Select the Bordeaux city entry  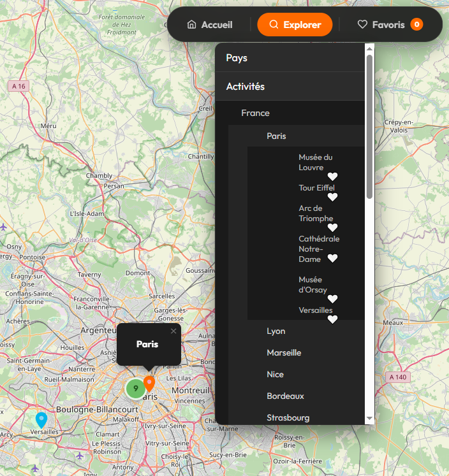(285, 396)
